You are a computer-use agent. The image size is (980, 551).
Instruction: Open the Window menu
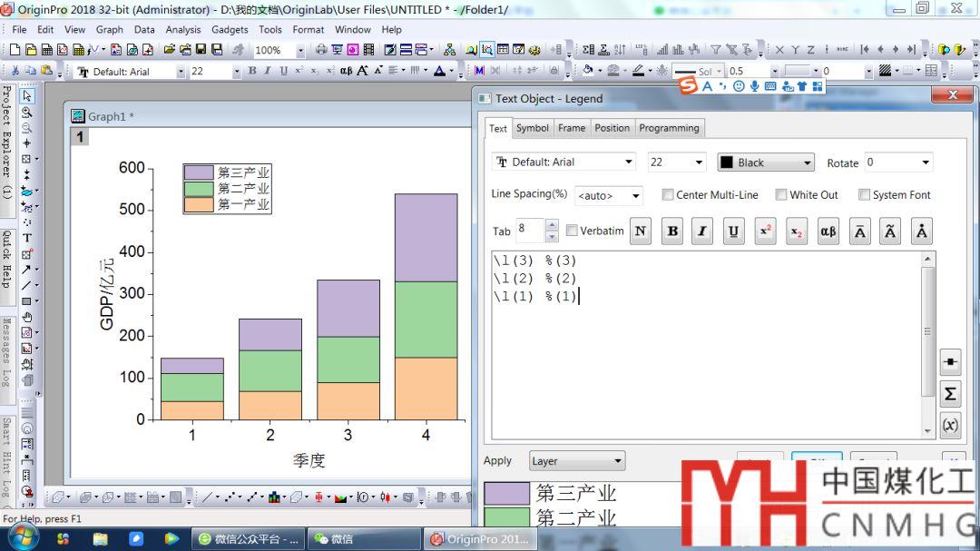(352, 29)
